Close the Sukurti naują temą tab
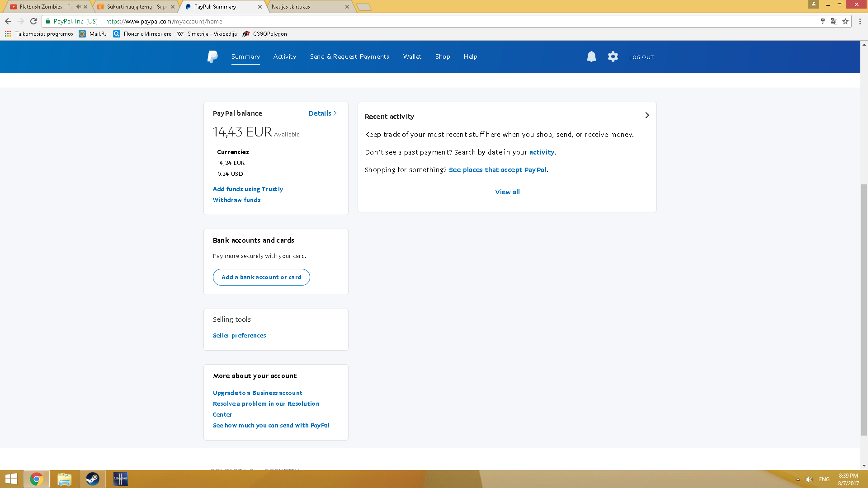The image size is (868, 488). (x=173, y=7)
